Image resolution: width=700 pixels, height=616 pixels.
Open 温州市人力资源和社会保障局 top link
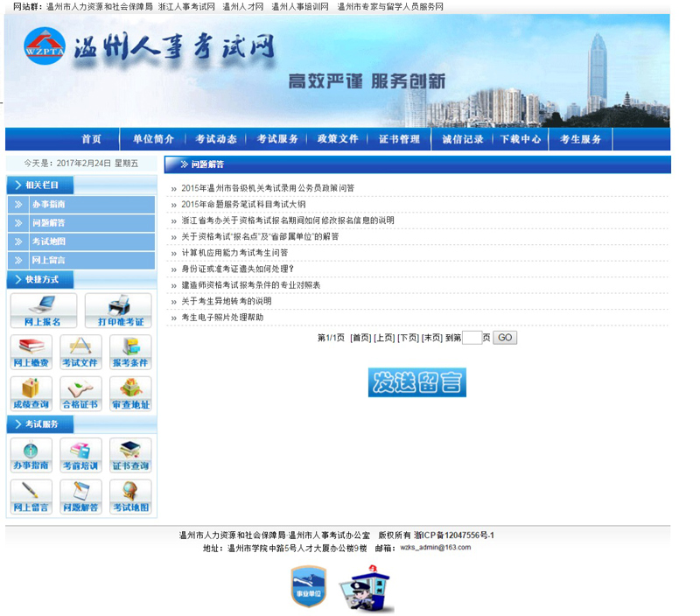100,7
